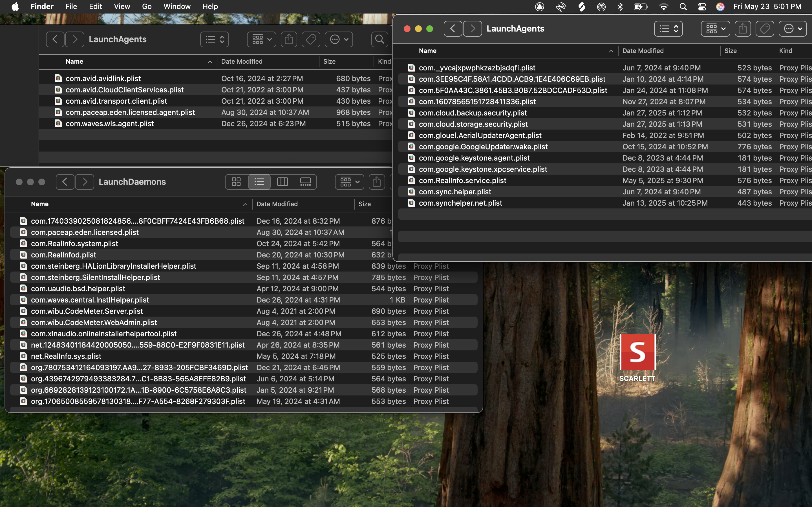
Task: Open the Go menu in menu bar
Action: click(147, 7)
